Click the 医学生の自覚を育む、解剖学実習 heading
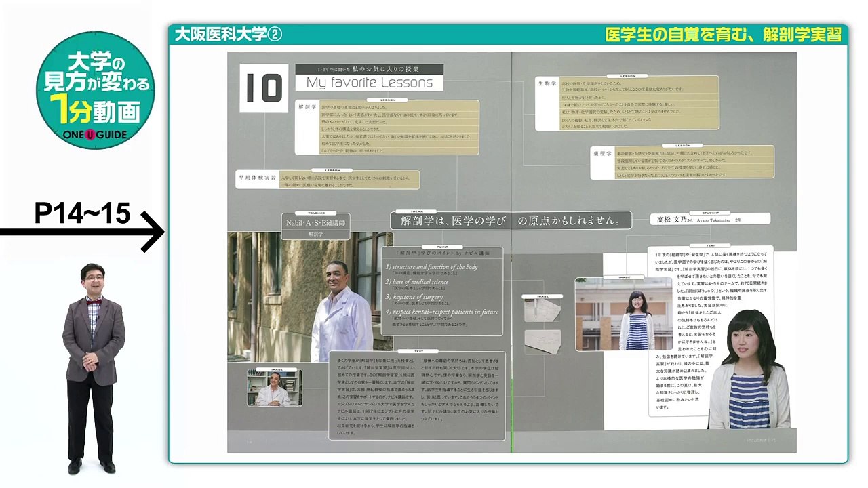The height and width of the screenshot is (488, 868). click(723, 35)
